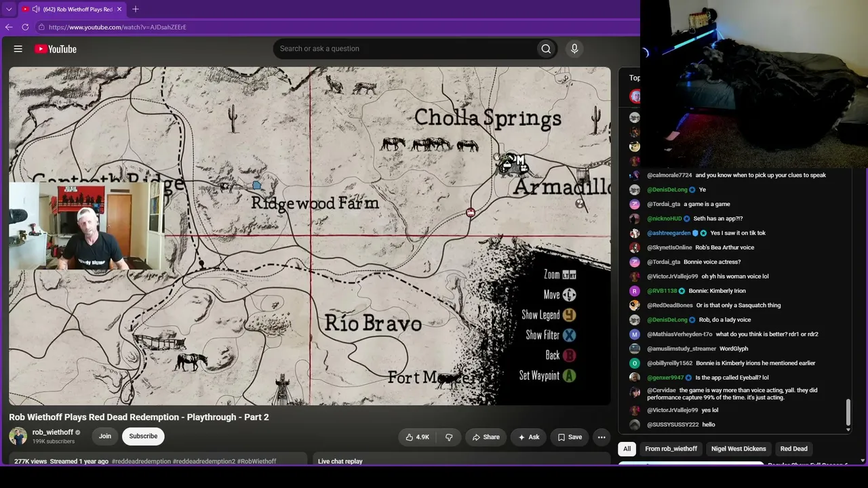Close the Rob Wiethoff Plays Red tab

pos(119,9)
